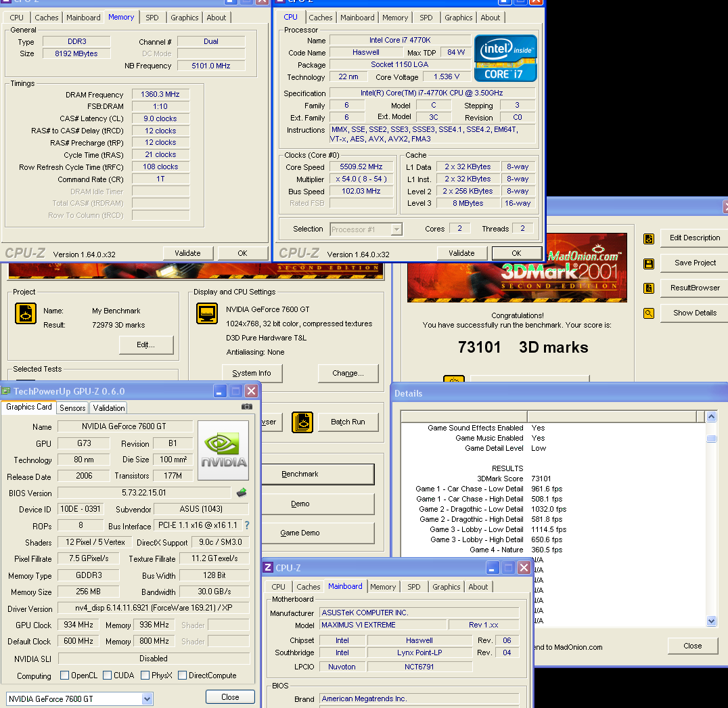
Task: Click the ResultBrowser icon beside its button
Action: tap(649, 288)
